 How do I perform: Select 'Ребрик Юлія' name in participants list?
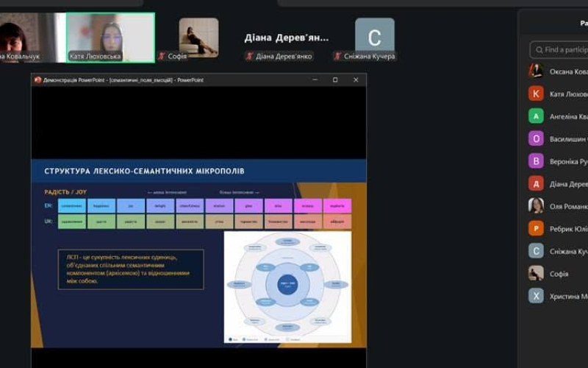[x=568, y=229]
